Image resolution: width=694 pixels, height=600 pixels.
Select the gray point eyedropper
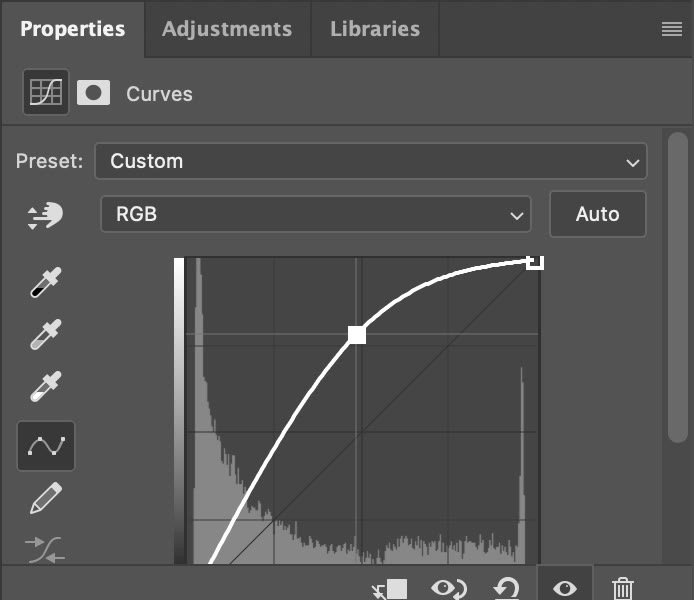tap(46, 335)
